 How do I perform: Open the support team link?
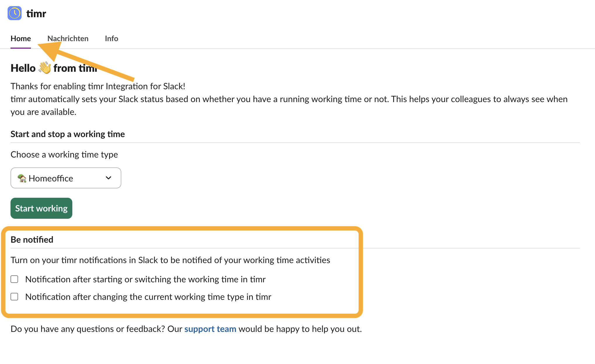point(210,329)
